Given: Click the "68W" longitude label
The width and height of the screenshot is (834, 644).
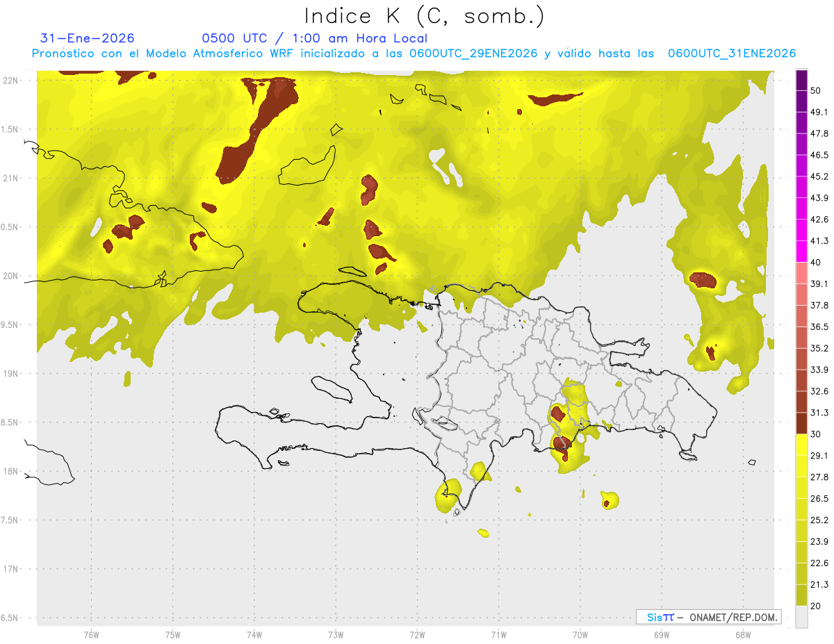Looking at the screenshot, I should coord(742,635).
